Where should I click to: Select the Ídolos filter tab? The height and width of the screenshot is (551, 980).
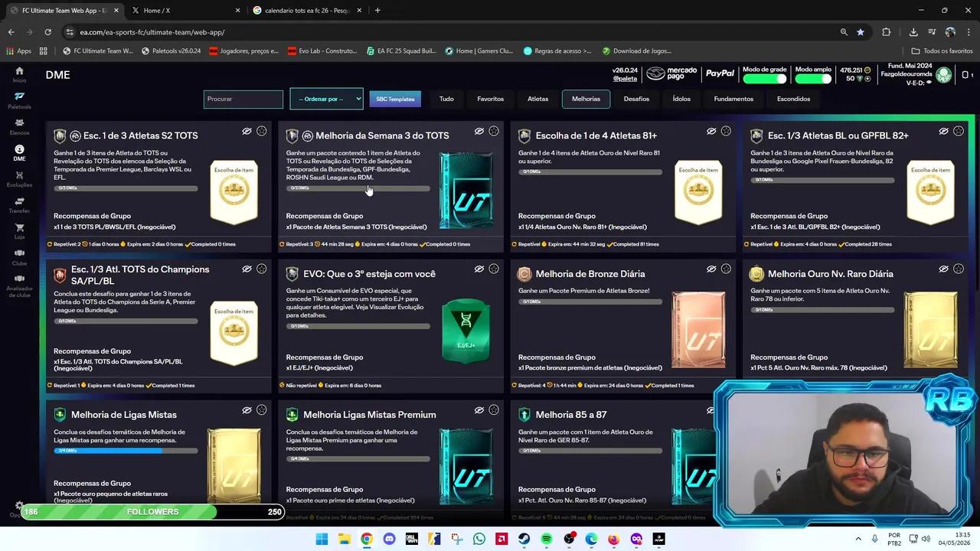click(681, 99)
